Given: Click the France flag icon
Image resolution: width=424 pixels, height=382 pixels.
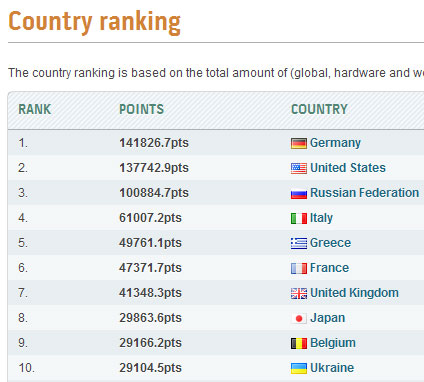Looking at the screenshot, I should tap(299, 269).
